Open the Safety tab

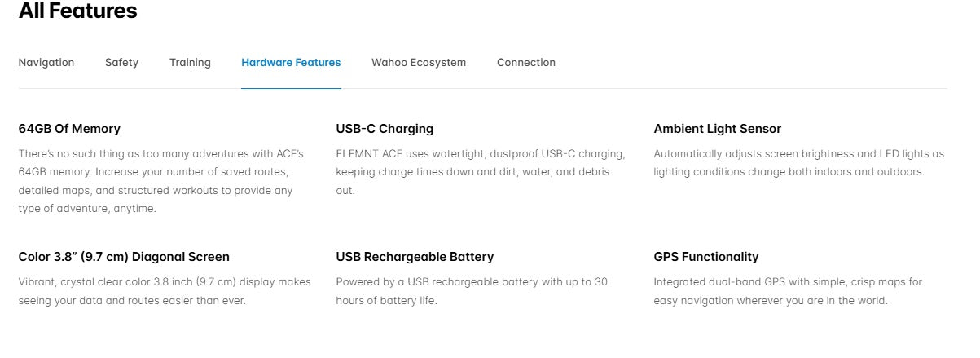(x=121, y=63)
